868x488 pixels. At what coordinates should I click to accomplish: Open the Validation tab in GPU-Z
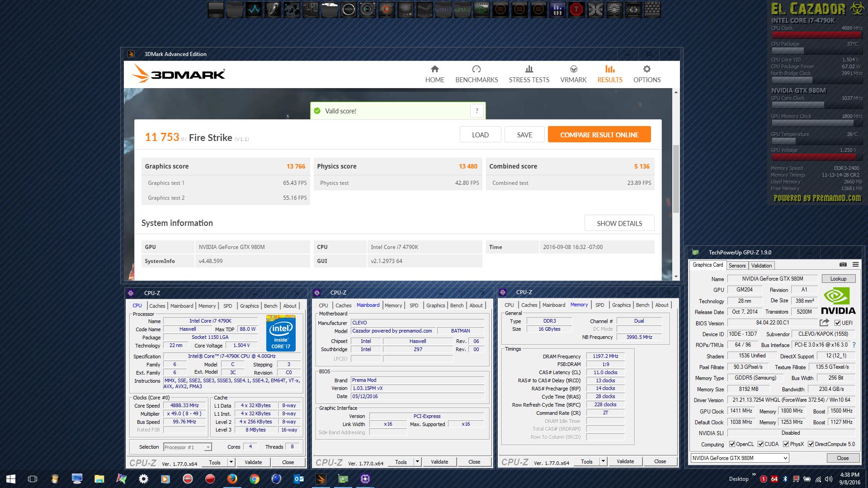click(x=761, y=265)
